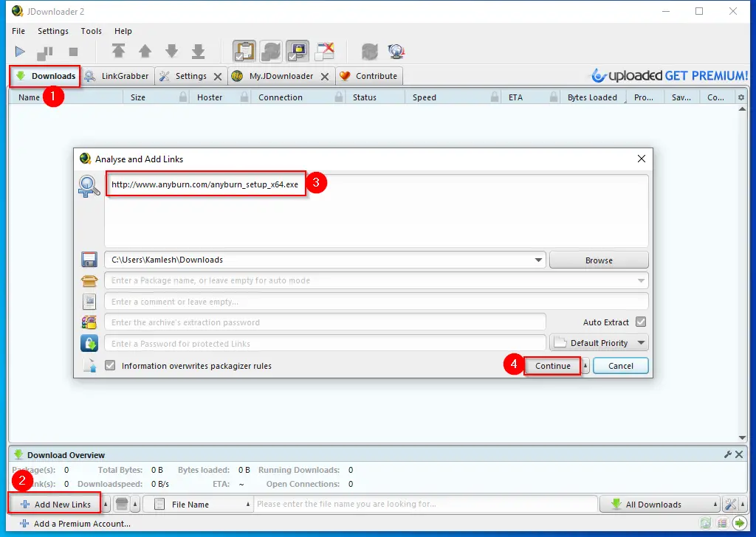Click the Browse button
Viewport: 756px width, 537px height.
click(599, 260)
